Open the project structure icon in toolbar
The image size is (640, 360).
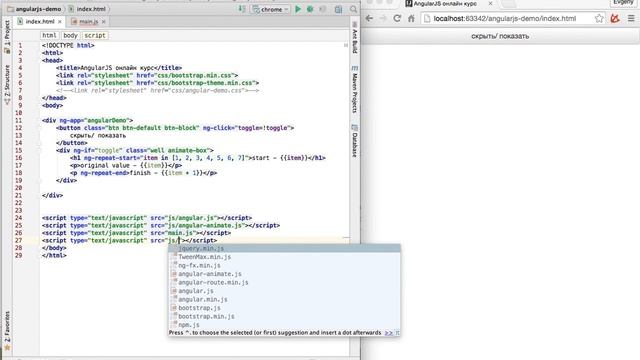click(x=338, y=9)
